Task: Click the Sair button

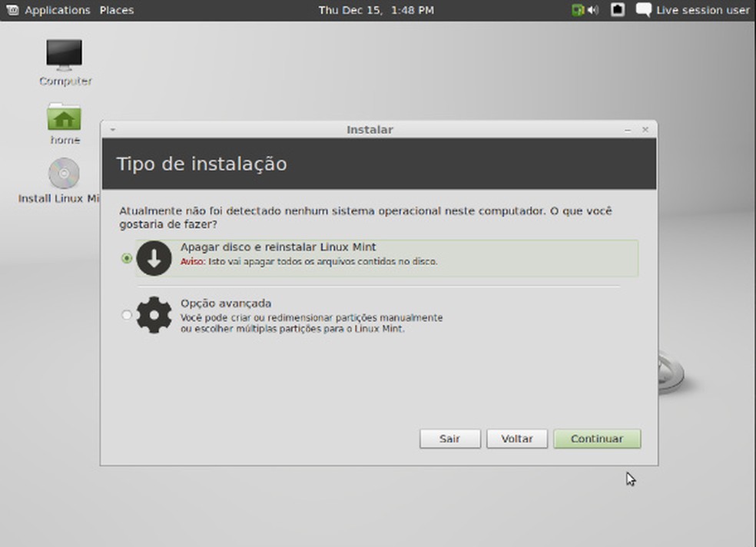Action: point(450,439)
